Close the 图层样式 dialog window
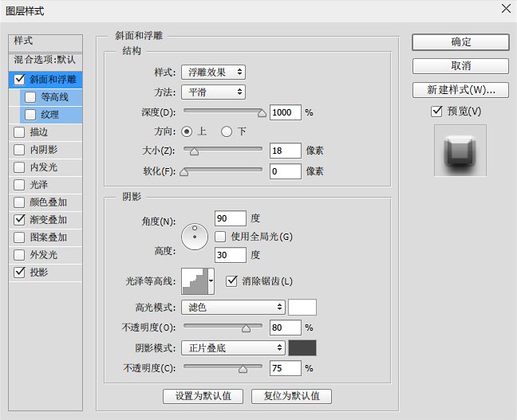 506,9
